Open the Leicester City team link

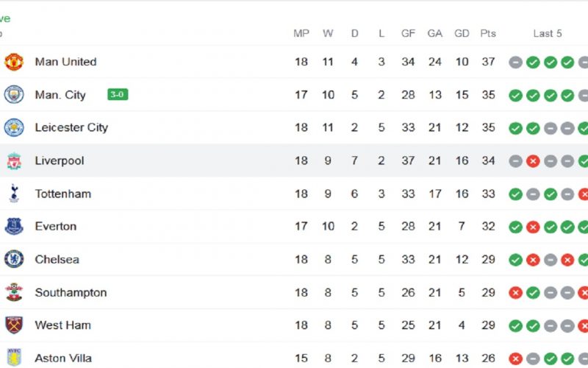pyautogui.click(x=71, y=127)
